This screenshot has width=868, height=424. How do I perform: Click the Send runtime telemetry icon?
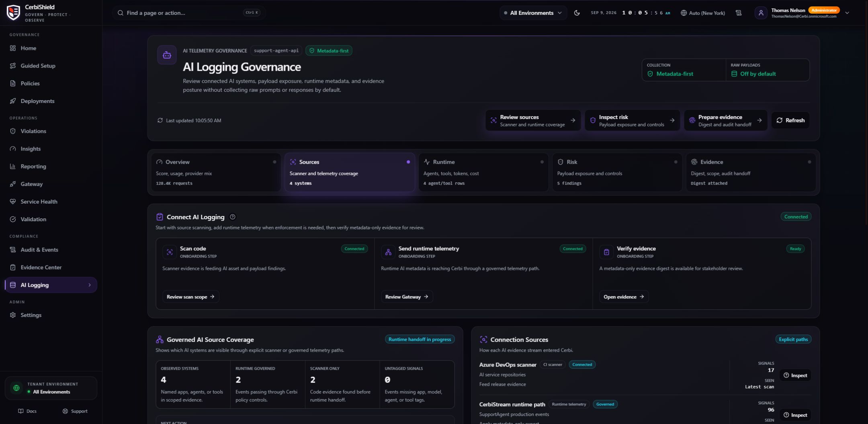[388, 252]
